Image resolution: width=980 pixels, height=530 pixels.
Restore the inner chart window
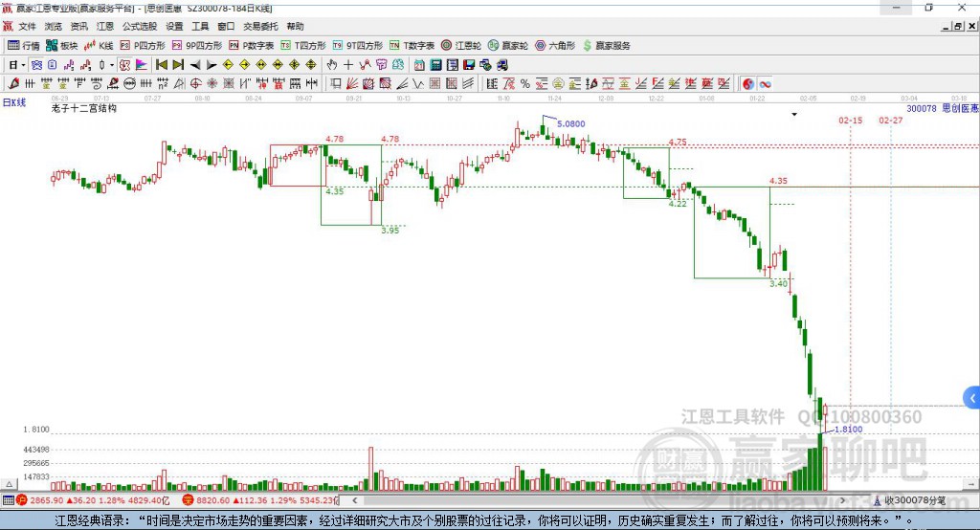click(958, 26)
